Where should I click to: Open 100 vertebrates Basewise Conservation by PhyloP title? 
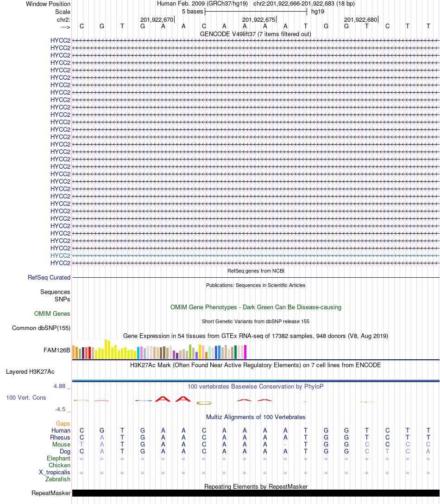point(256,386)
